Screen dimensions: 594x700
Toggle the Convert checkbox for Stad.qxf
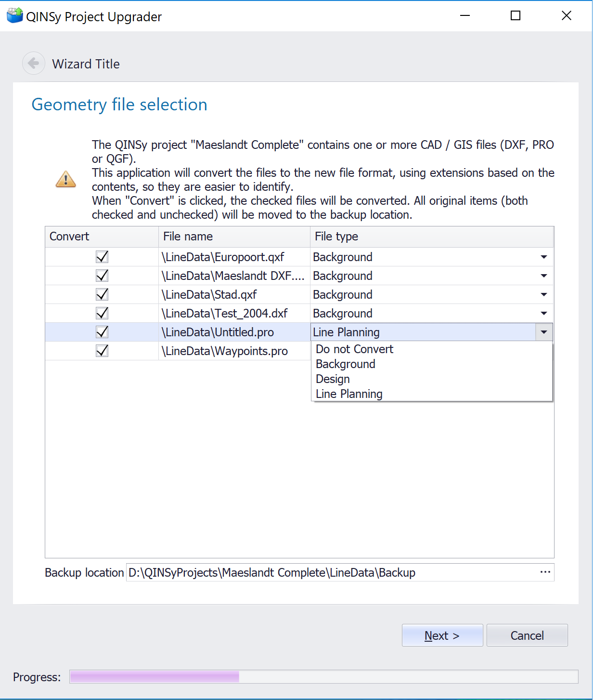[x=102, y=294]
